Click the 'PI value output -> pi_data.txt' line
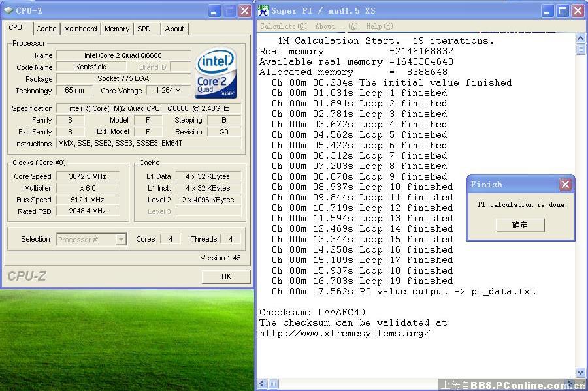 (x=404, y=291)
